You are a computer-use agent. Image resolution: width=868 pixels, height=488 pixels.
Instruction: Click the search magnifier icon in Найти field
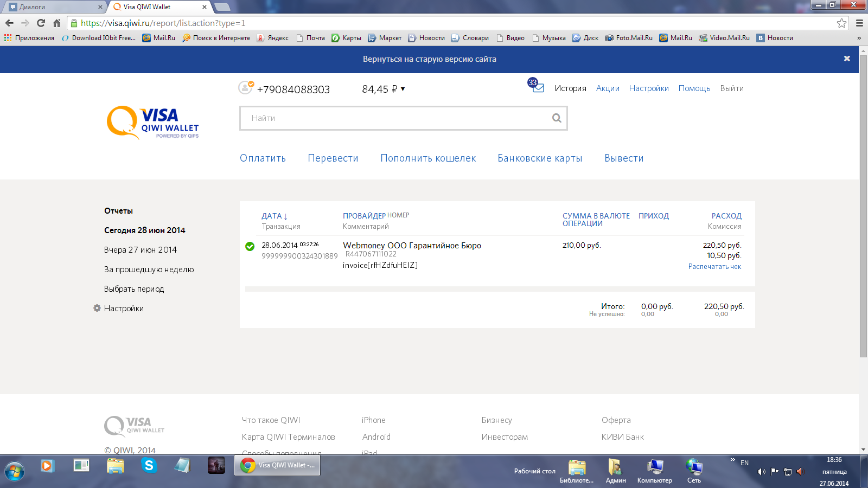coord(557,118)
